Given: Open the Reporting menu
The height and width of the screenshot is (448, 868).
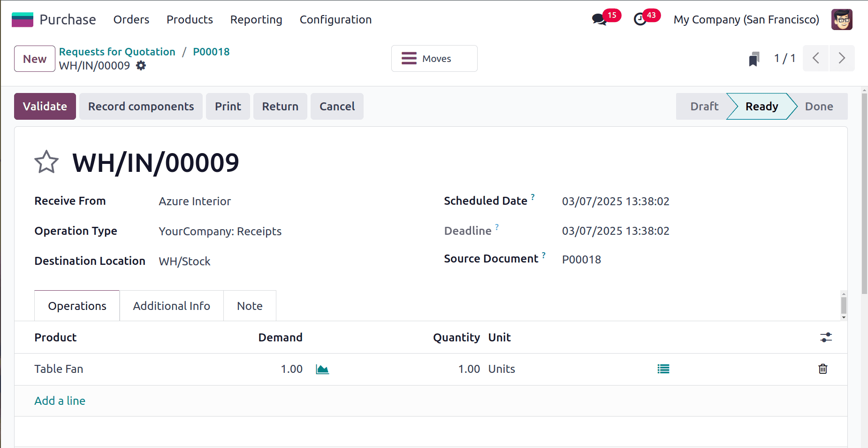Looking at the screenshot, I should tap(256, 19).
